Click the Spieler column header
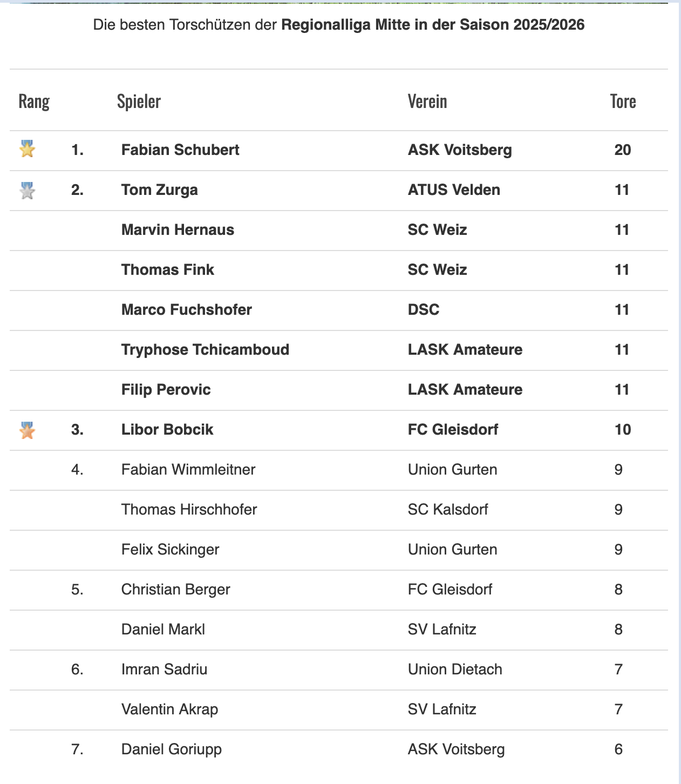The height and width of the screenshot is (784, 681). pyautogui.click(x=139, y=101)
